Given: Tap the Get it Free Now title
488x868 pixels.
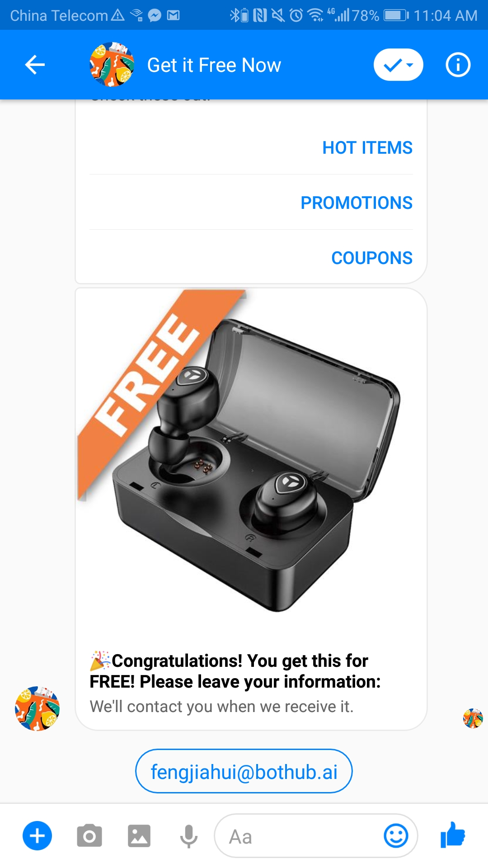Looking at the screenshot, I should [x=214, y=65].
